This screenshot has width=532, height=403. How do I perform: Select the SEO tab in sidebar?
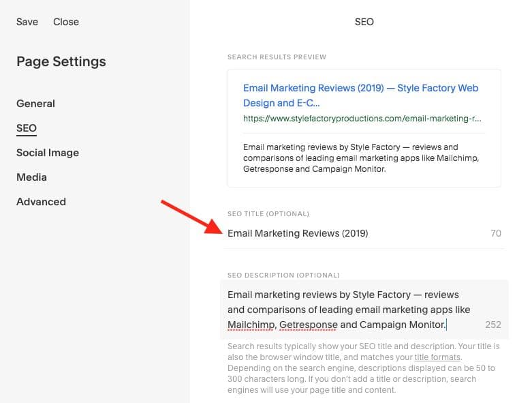(x=27, y=128)
